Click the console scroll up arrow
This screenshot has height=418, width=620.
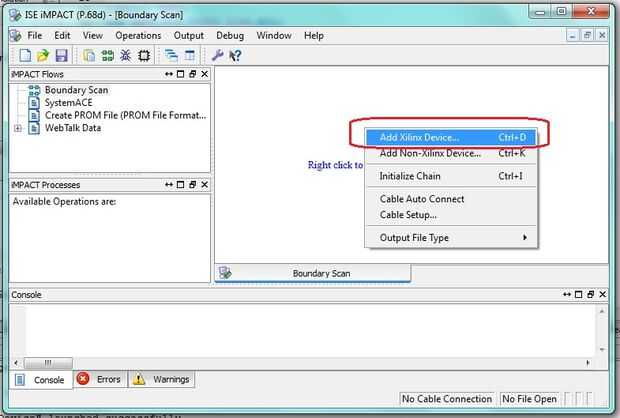(602, 312)
